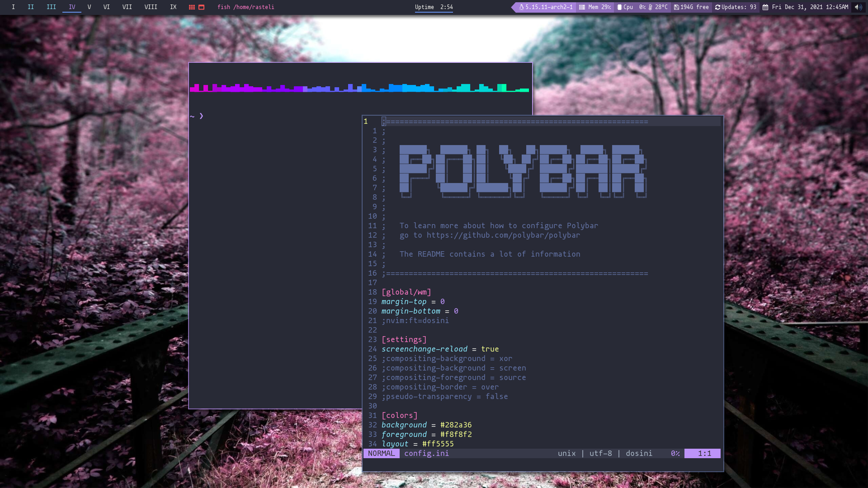
Task: Click the [global/wm] section header
Action: click(406, 292)
